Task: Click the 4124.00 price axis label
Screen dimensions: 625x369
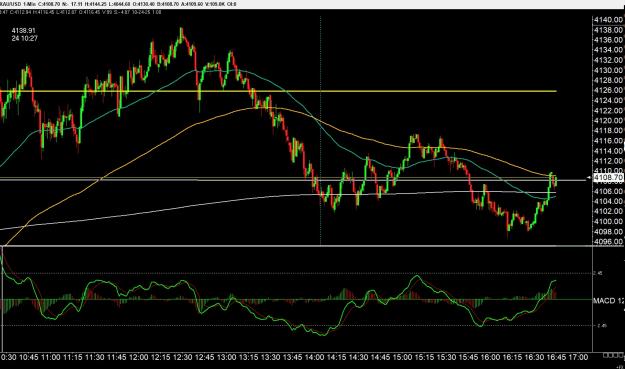Action: point(609,100)
